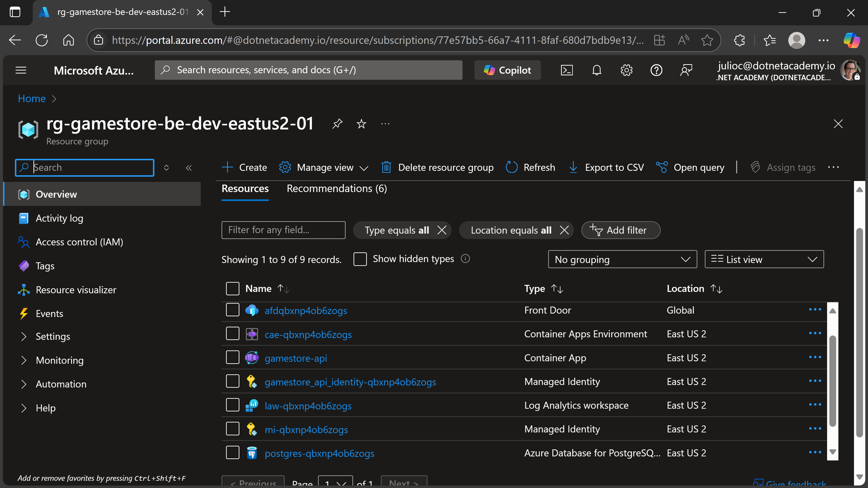Enable Show hidden types checkbox
Viewport: 868px width, 488px height.
point(360,259)
